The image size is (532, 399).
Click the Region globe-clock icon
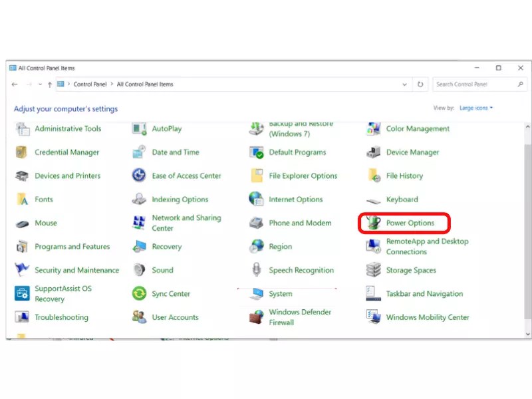tap(257, 246)
